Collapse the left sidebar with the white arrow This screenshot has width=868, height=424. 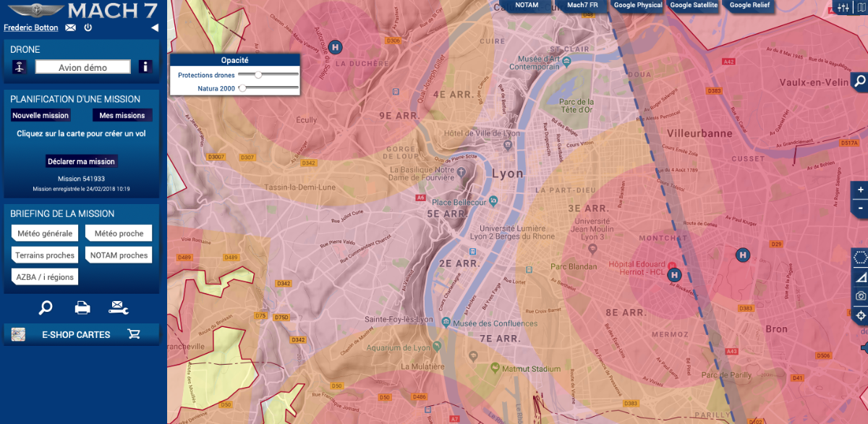coord(154,28)
